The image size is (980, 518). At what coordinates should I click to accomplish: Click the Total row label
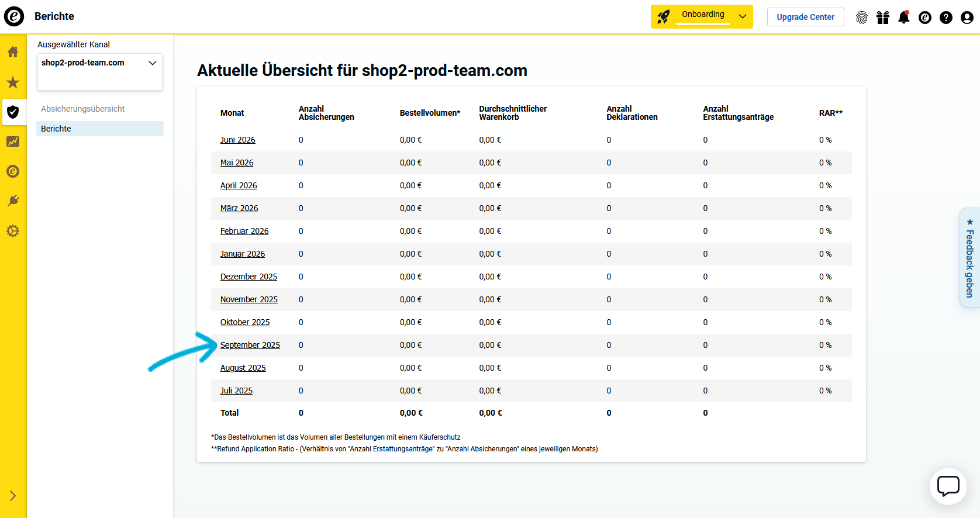[x=229, y=413]
